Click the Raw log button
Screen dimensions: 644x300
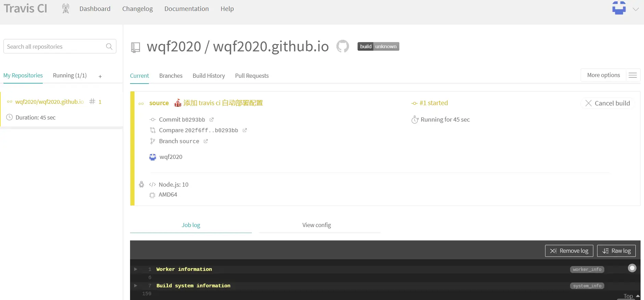pyautogui.click(x=616, y=251)
